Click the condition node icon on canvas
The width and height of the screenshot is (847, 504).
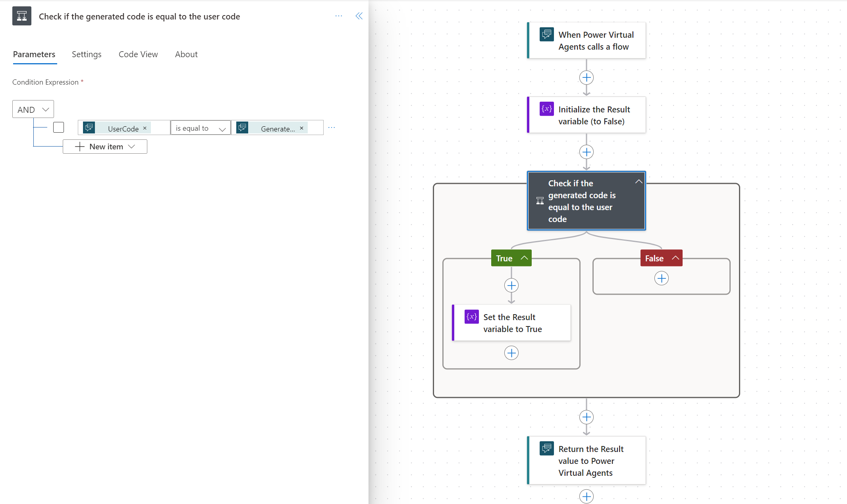click(x=540, y=201)
